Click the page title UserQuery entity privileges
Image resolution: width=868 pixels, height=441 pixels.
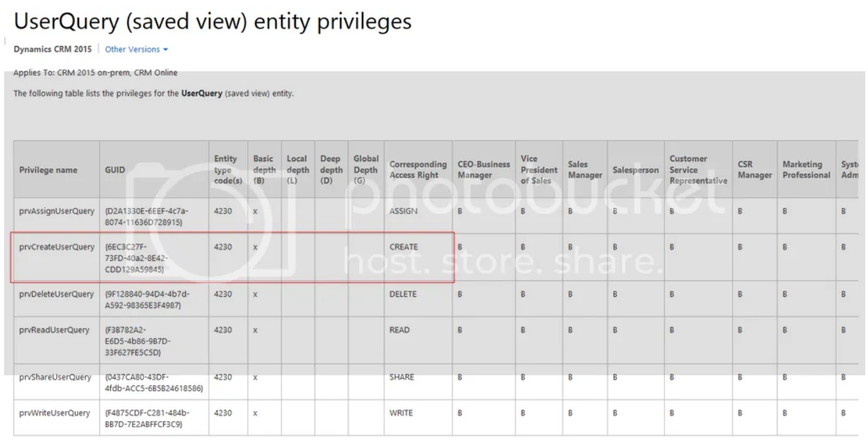tap(212, 21)
